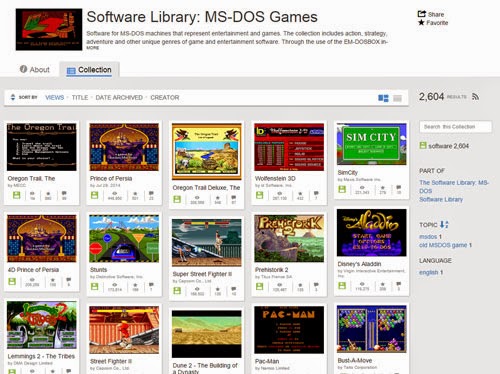
Task: Open the About tab
Action: pyautogui.click(x=35, y=69)
